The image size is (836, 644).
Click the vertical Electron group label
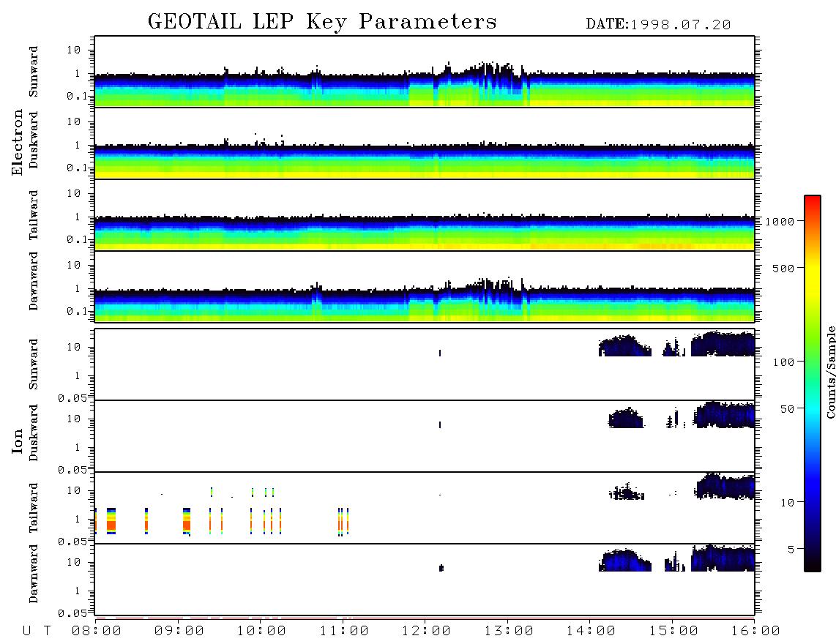click(x=17, y=143)
